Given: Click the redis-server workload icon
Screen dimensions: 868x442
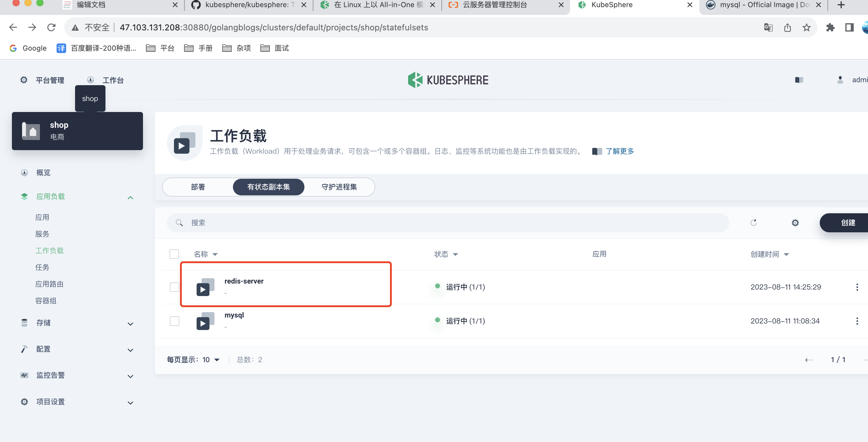Looking at the screenshot, I should point(205,287).
